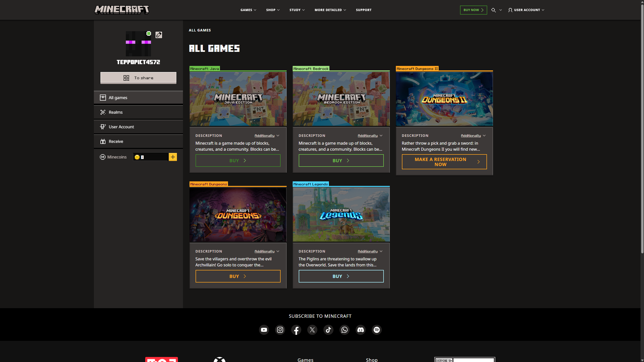The width and height of the screenshot is (644, 362).
Task: Open Receive in sidebar
Action: coord(138,141)
